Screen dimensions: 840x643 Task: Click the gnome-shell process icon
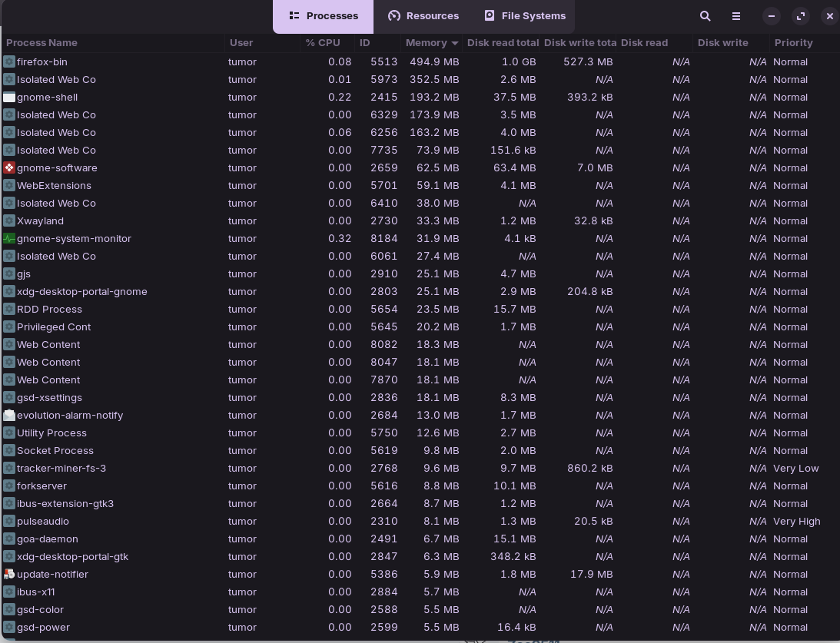click(9, 97)
